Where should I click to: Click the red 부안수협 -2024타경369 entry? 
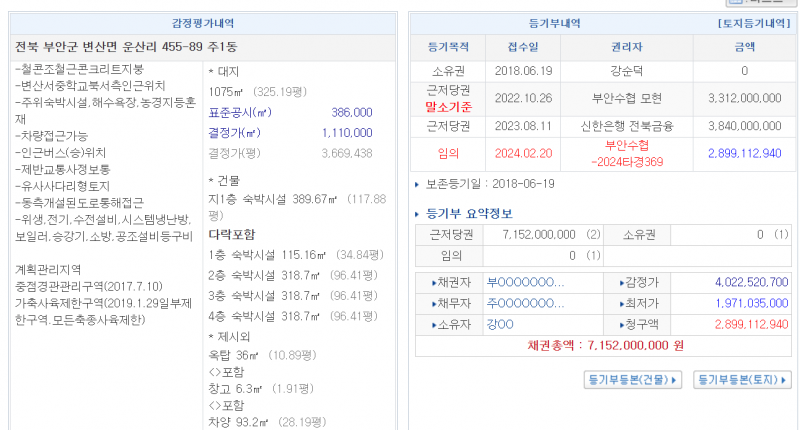coord(626,153)
